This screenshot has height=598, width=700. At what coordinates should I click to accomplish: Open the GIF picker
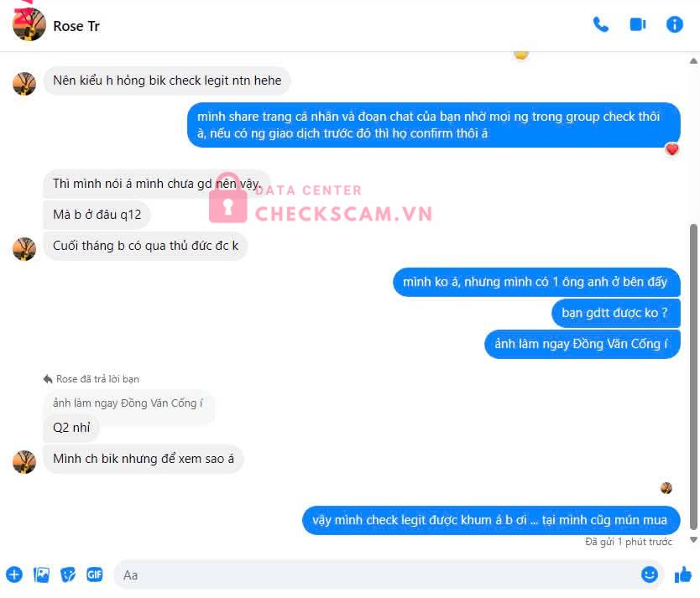[95, 575]
